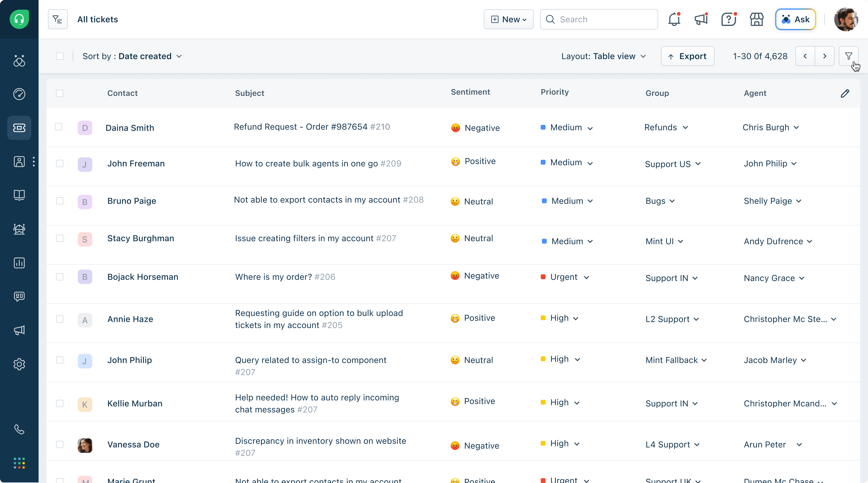
Task: Open the announcements megaphone in top bar
Action: pyautogui.click(x=701, y=19)
